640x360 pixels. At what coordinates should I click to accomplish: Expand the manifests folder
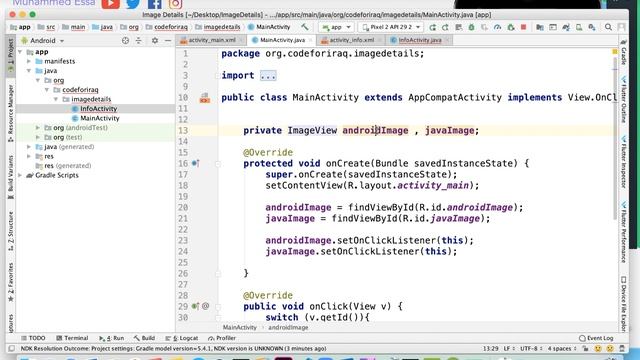29,61
